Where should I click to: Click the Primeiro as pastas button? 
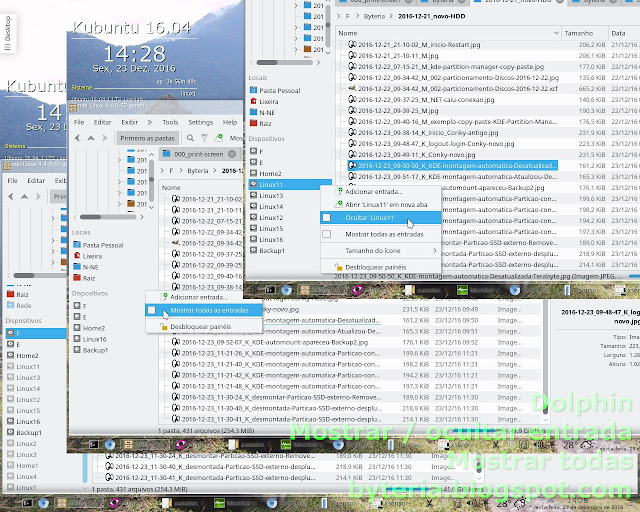(x=147, y=138)
